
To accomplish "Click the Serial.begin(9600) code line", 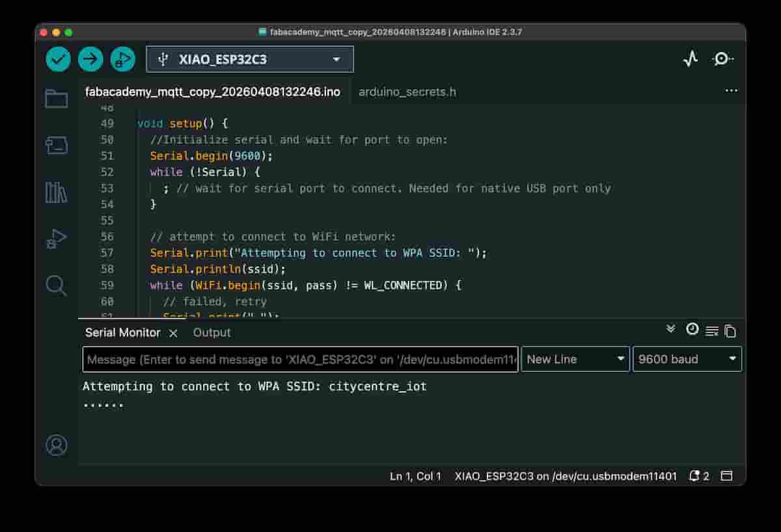I will point(212,156).
